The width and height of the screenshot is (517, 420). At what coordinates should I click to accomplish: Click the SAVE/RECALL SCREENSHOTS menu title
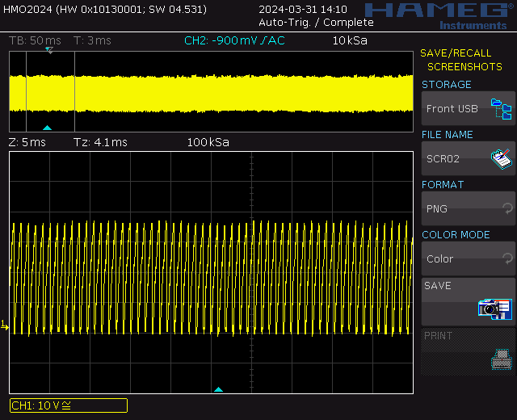pos(461,60)
